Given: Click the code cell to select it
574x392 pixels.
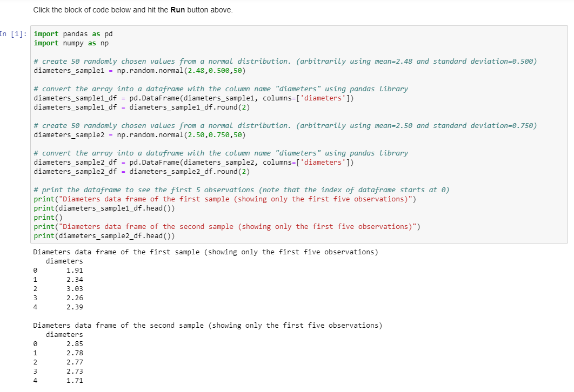Looking at the screenshot, I should (x=216, y=135).
